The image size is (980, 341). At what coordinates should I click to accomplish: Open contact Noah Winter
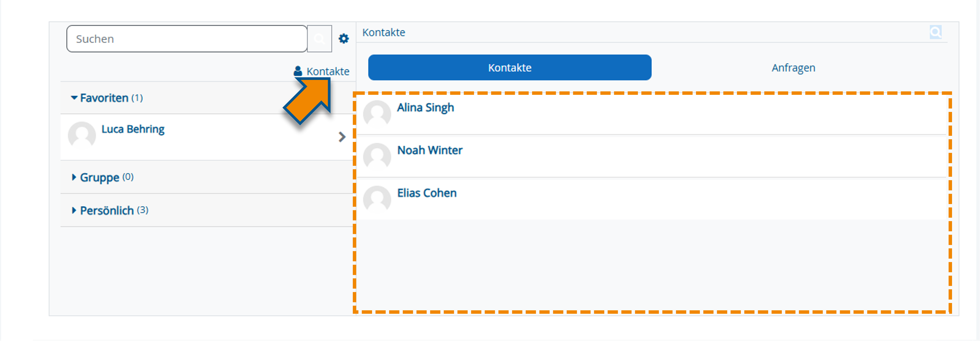tap(430, 150)
